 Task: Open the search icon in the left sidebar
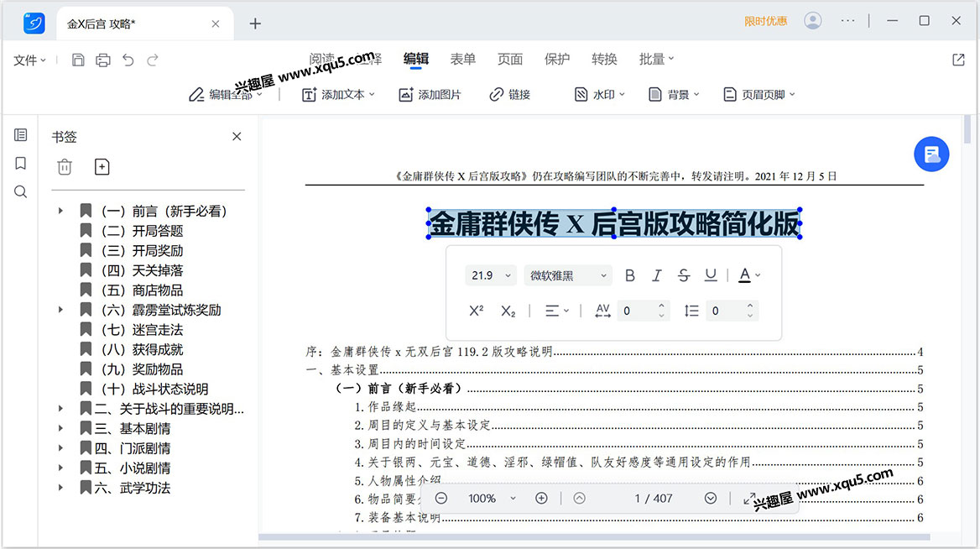click(x=21, y=191)
